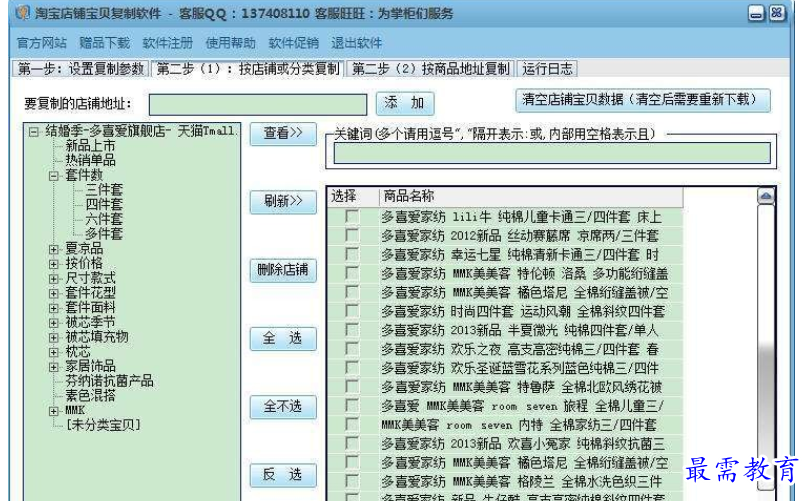This screenshot has height=501, width=807.
Task: Expand the 套件花型 tree node
Action: coord(54,293)
